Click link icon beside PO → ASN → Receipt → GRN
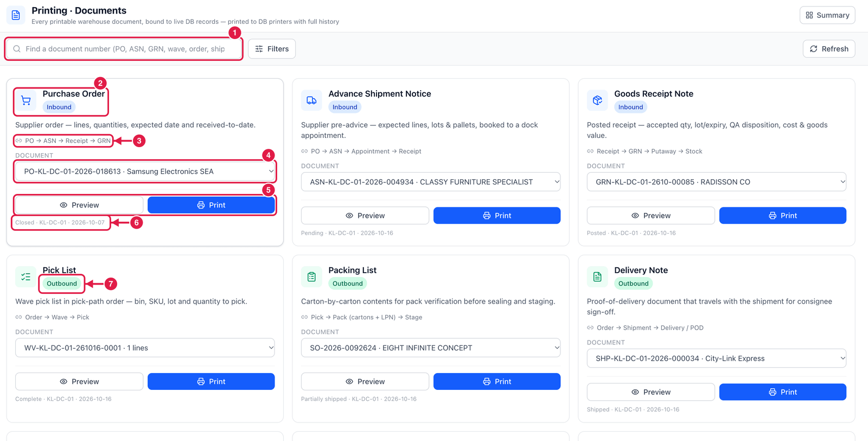This screenshot has height=441, width=868. tap(18, 141)
